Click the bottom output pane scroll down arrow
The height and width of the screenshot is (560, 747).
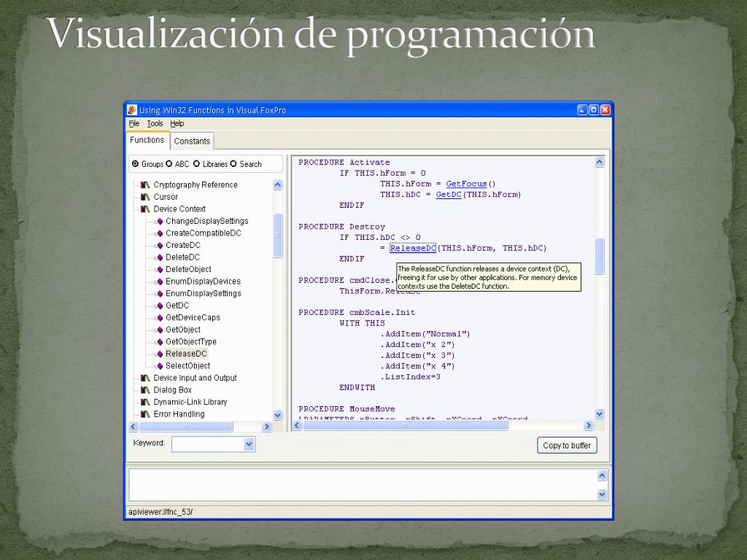click(602, 494)
